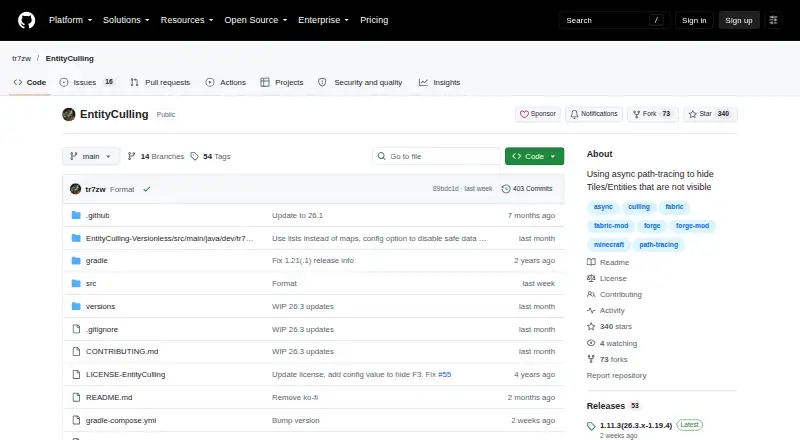The image size is (800, 440).
Task: Click the green commit status checkmark
Action: tap(146, 189)
